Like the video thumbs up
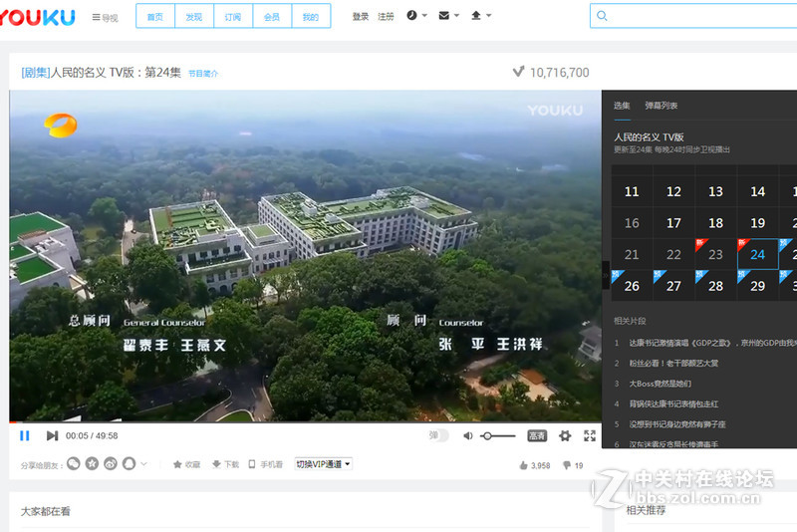797x532 pixels. pos(535,465)
